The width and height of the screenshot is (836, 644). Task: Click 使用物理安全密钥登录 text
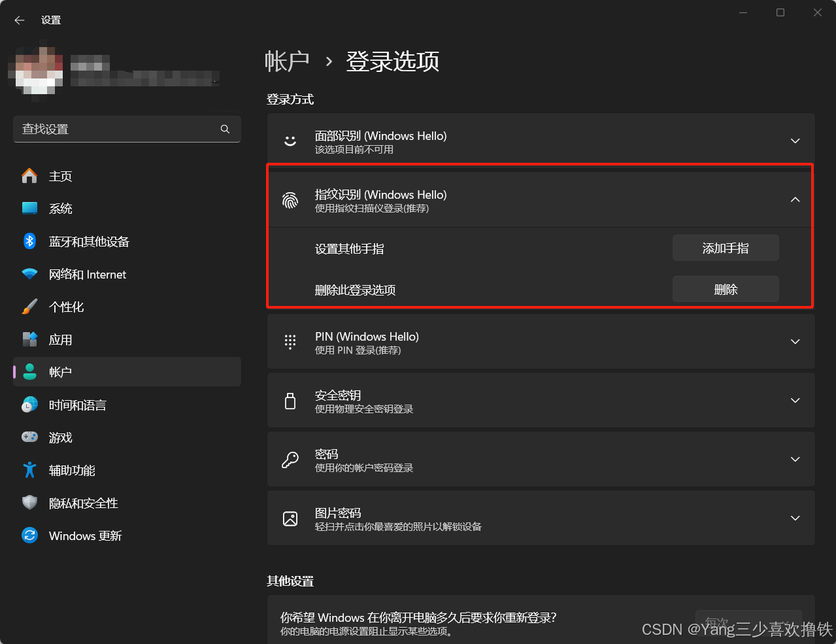click(x=364, y=409)
